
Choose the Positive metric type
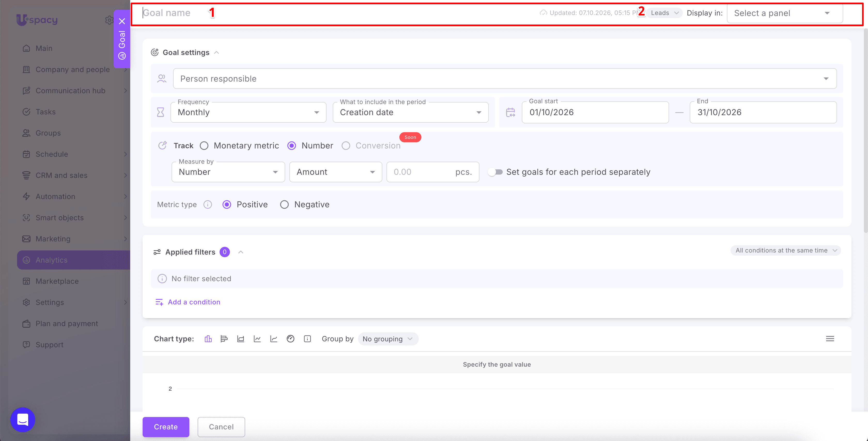point(227,204)
